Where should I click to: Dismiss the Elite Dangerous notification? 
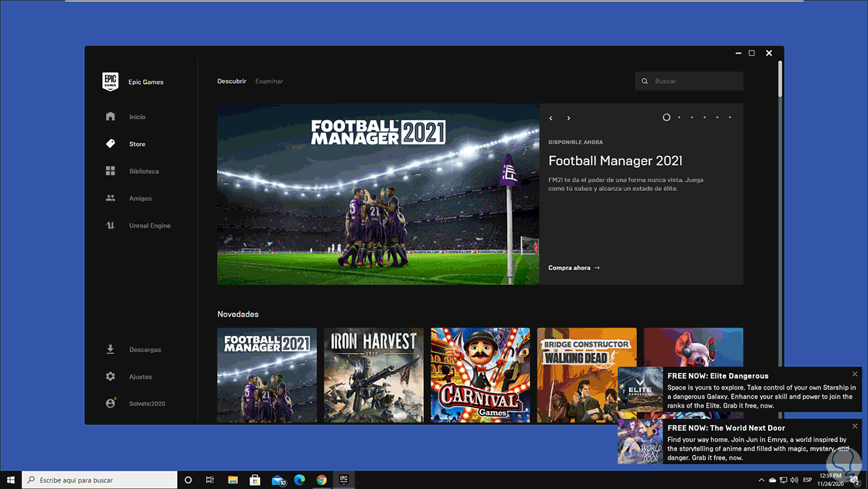tap(855, 374)
